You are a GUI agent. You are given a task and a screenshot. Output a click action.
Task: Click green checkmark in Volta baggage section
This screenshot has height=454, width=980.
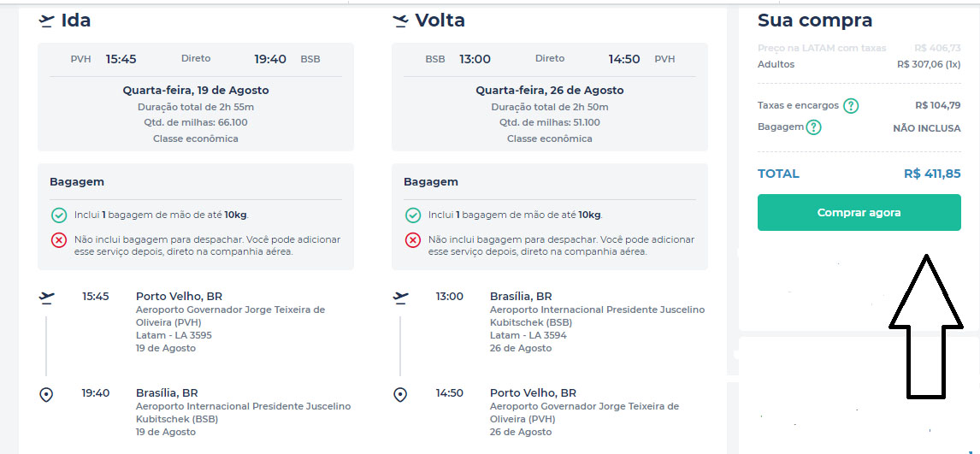tap(413, 215)
